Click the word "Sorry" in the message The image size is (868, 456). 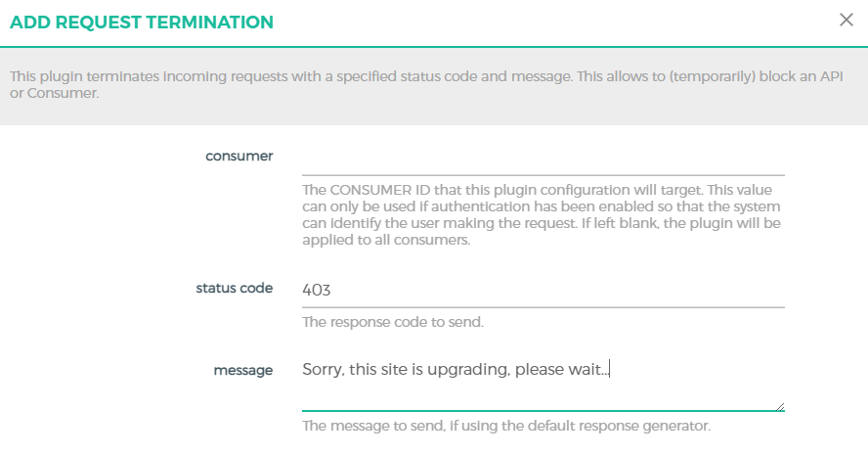tap(322, 370)
